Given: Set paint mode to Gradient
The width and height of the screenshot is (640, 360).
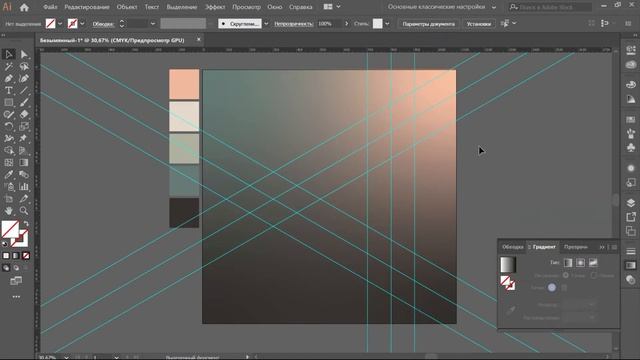Looking at the screenshot, I should [x=16, y=256].
